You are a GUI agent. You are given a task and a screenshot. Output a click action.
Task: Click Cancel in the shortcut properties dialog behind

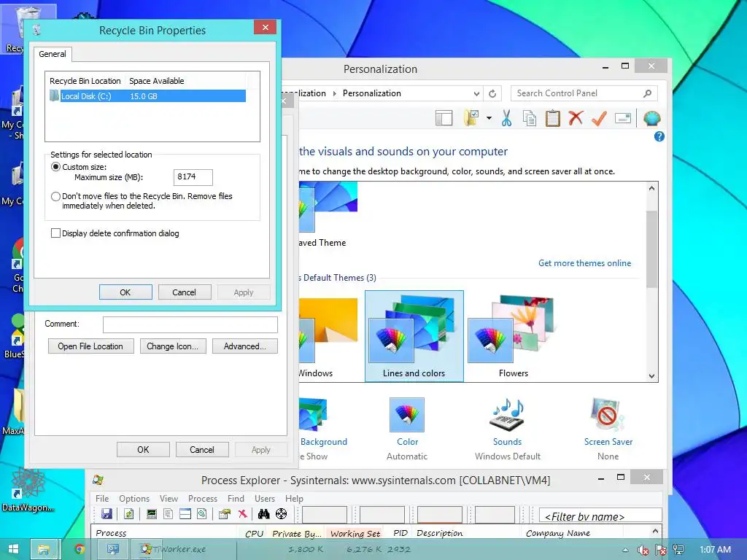point(202,449)
